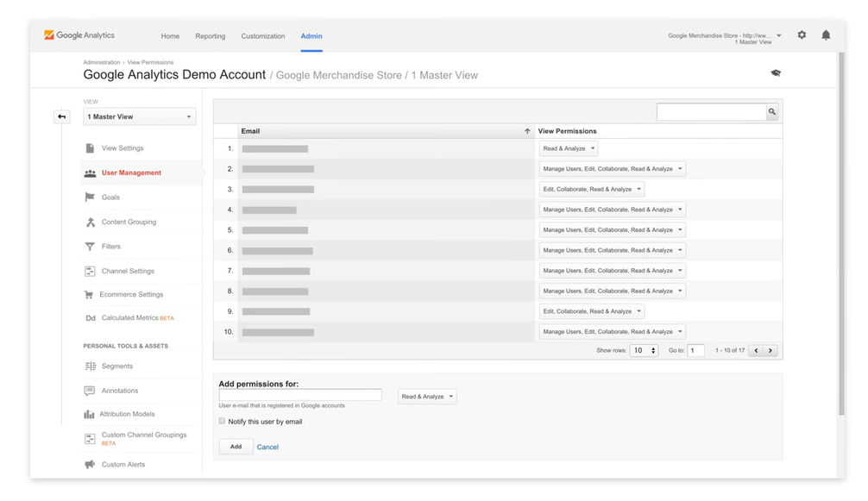Toggle Notify this user by email checkbox
Image resolution: width=868 pixels, height=501 pixels.
click(222, 421)
